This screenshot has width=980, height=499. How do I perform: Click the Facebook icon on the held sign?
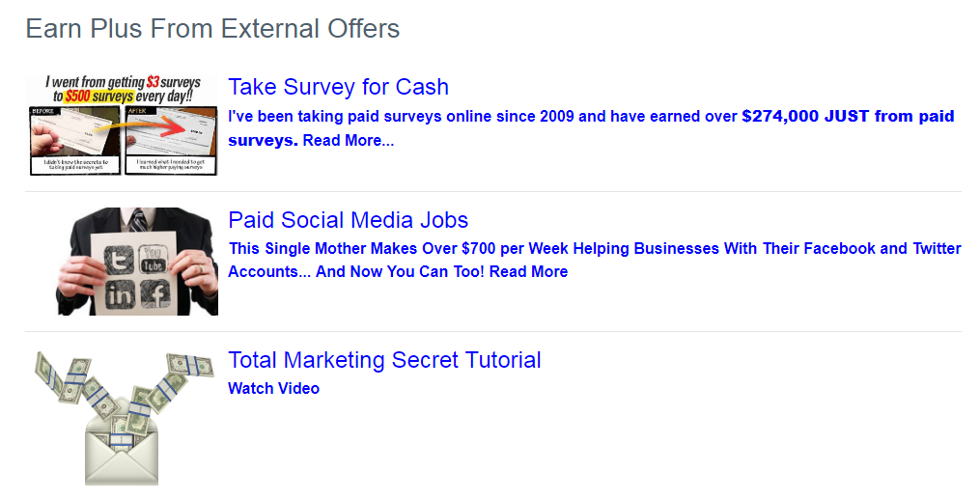(155, 292)
